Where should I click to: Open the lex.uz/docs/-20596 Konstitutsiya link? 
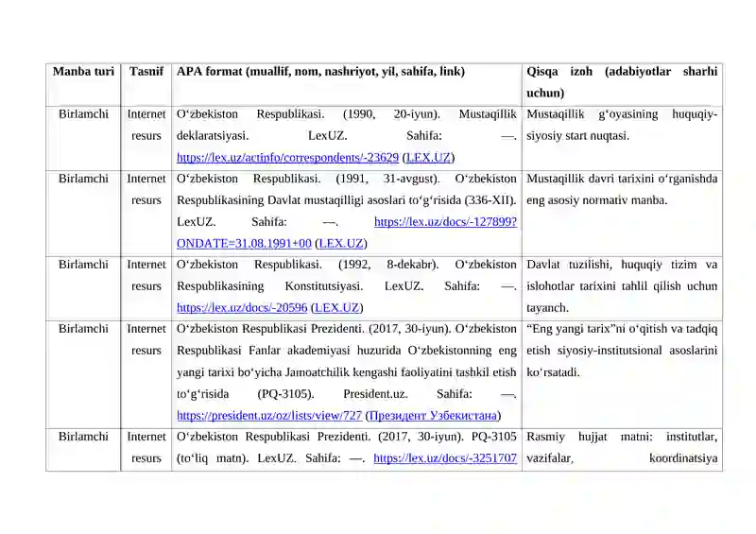tap(242, 308)
